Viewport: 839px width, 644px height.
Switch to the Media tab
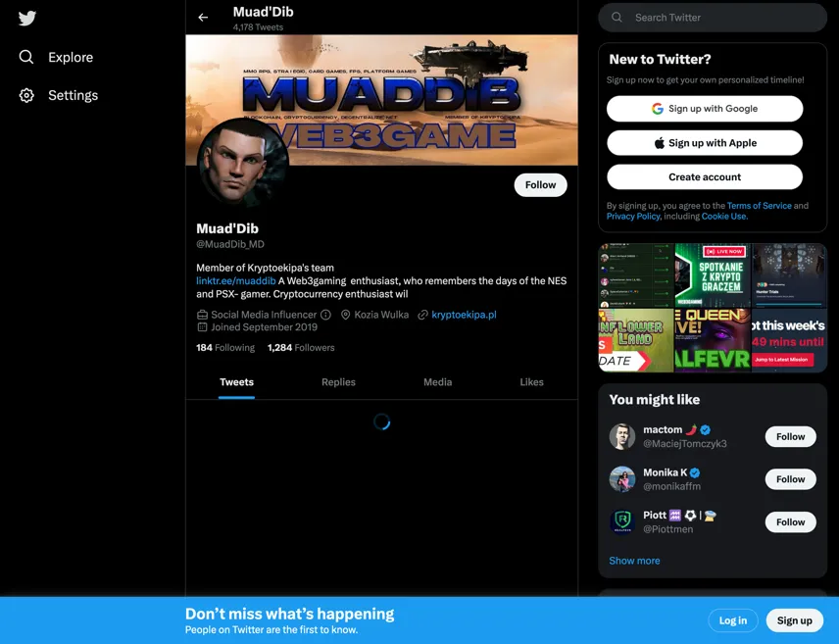[x=438, y=382]
